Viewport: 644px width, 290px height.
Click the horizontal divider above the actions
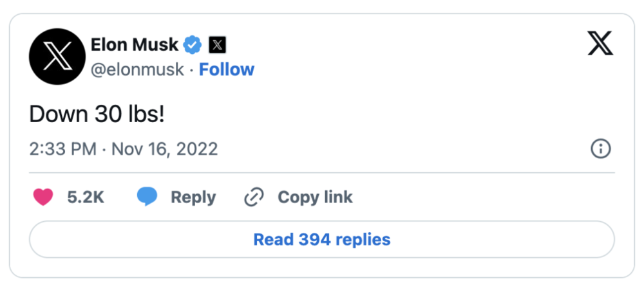[322, 173]
